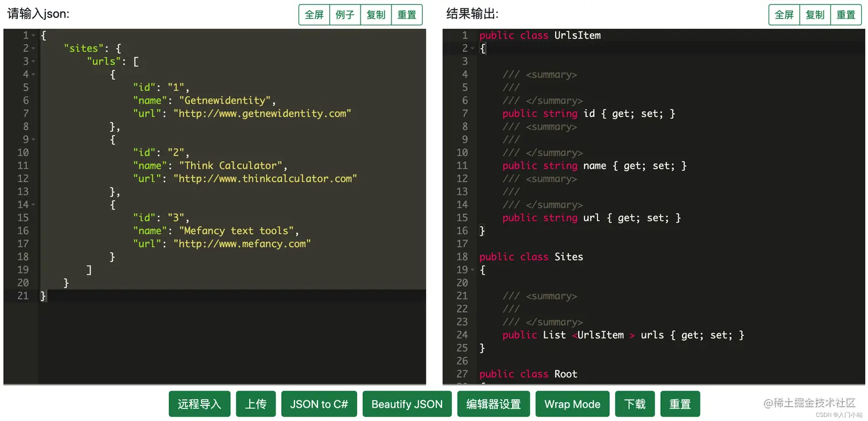This screenshot has width=868, height=421.
Task: Open 编辑器设置 editor settings
Action: click(494, 404)
